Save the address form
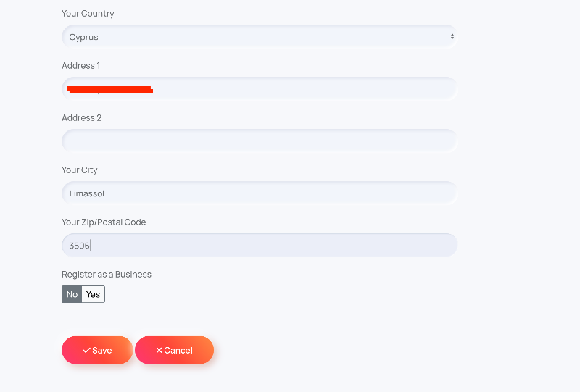Image resolution: width=580 pixels, height=392 pixels. 97,350
